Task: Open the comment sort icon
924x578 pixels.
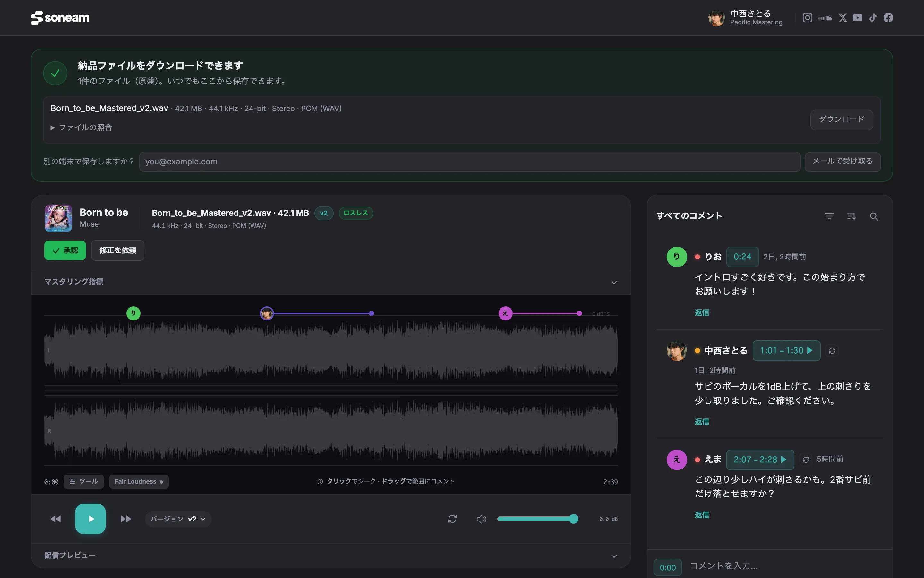Action: click(851, 216)
